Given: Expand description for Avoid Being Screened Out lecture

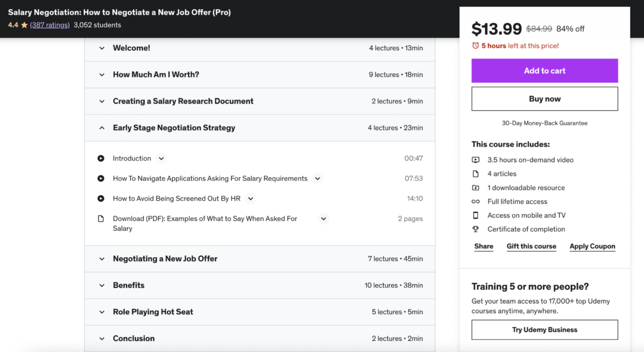Looking at the screenshot, I should (x=250, y=198).
